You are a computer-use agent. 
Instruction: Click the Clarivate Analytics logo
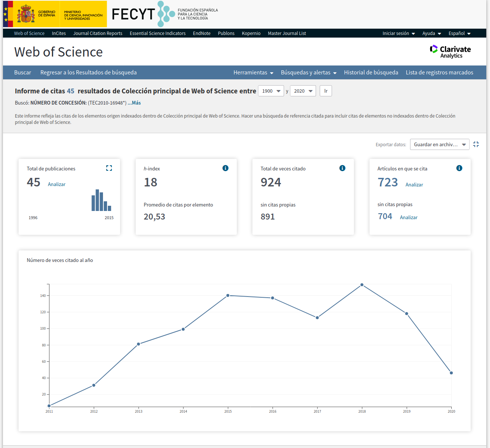click(x=450, y=52)
